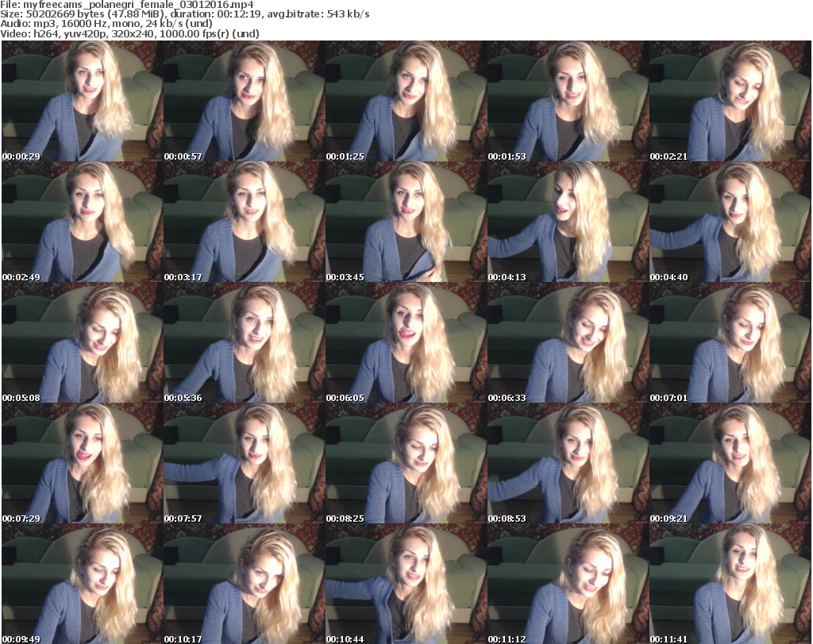Select the thumbnail frame at 00:09:49
Viewport: 813px width, 644px height.
click(82, 584)
